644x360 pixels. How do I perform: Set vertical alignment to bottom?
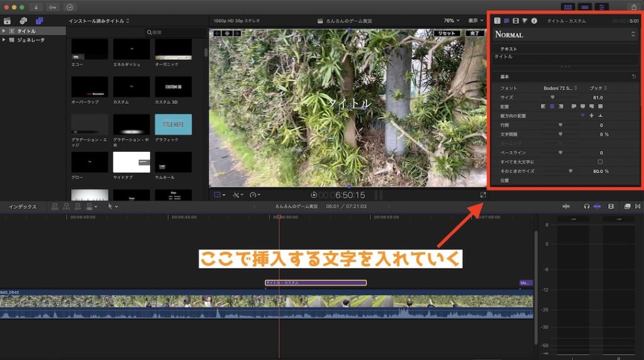click(600, 115)
